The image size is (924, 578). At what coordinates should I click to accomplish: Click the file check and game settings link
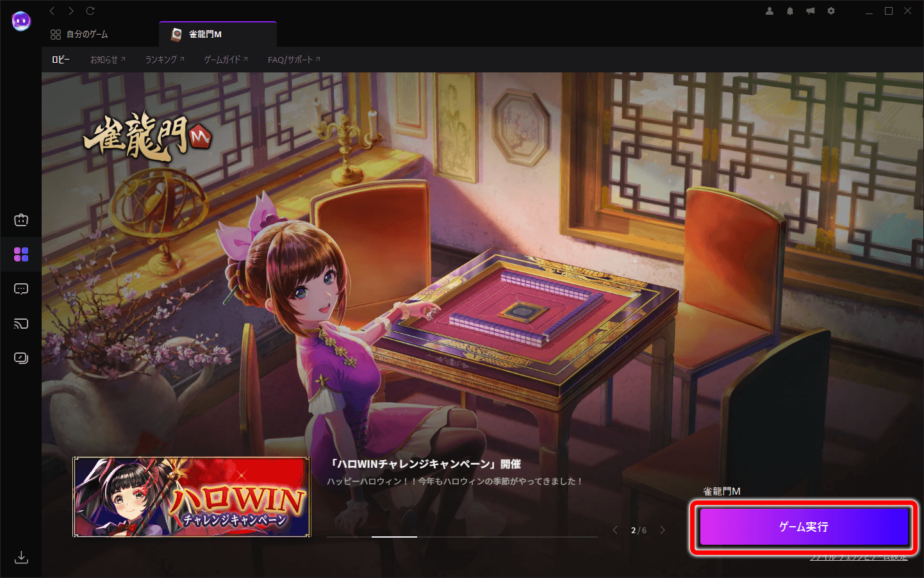click(858, 558)
